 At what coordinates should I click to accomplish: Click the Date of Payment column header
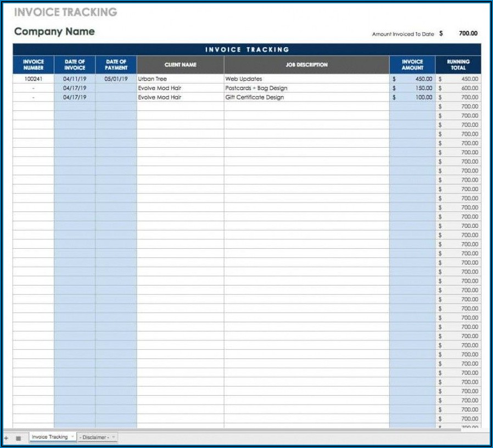tap(116, 65)
